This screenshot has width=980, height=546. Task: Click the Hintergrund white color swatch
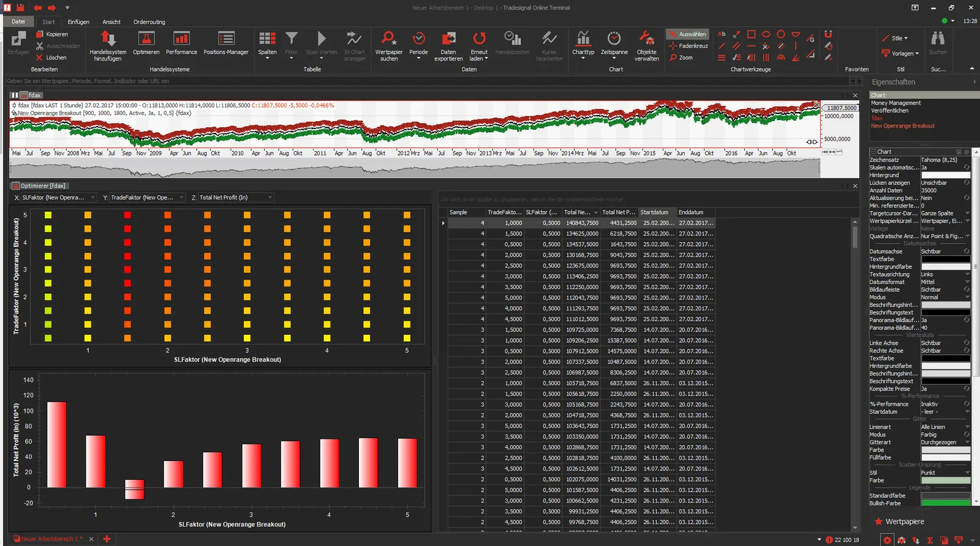(x=946, y=175)
